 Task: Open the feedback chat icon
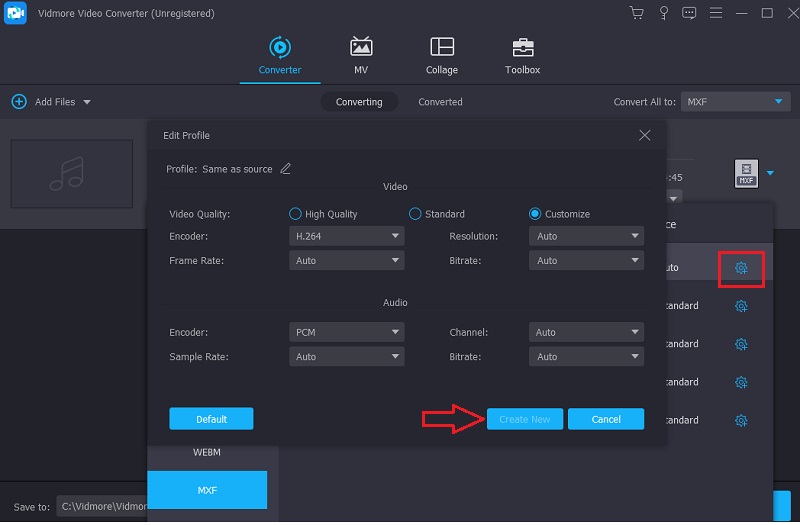click(688, 13)
